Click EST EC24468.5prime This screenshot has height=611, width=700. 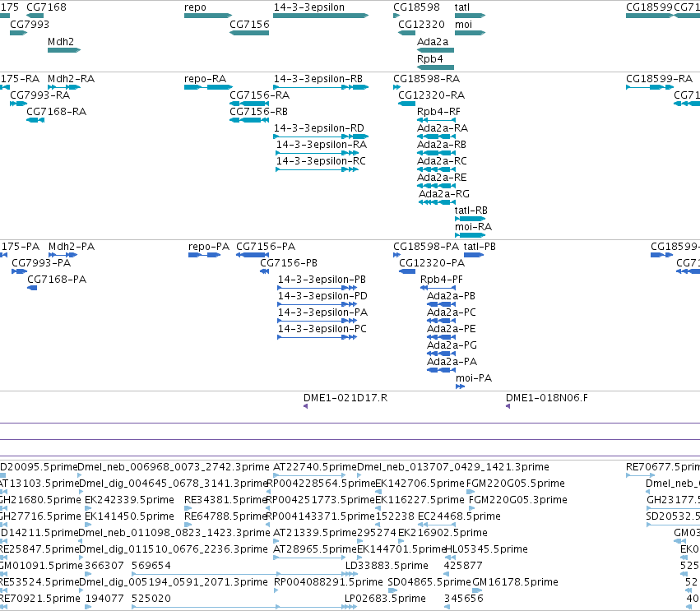[x=437, y=525]
